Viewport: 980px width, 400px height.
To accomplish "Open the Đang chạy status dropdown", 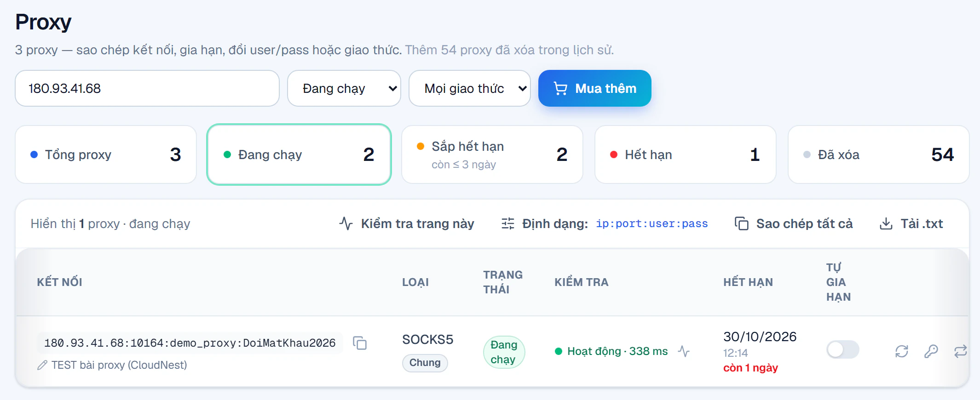I will (344, 88).
